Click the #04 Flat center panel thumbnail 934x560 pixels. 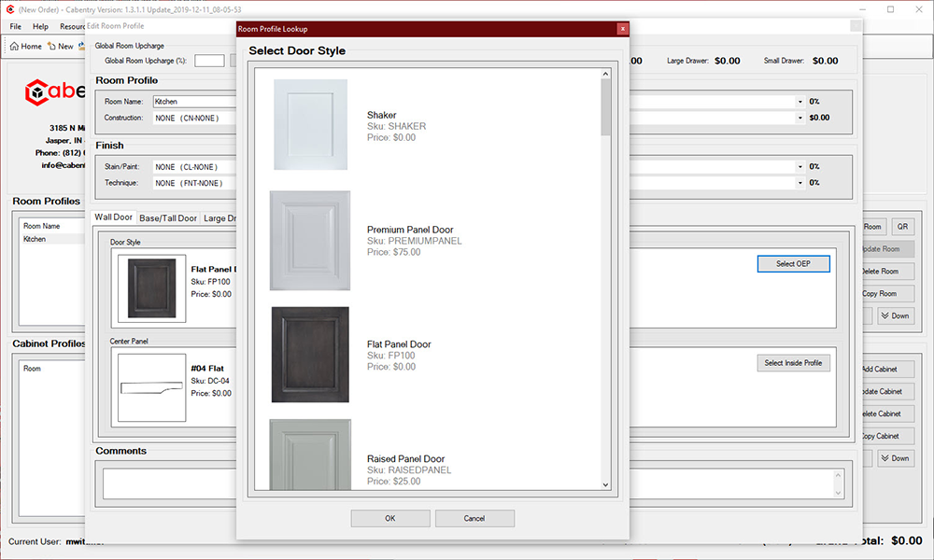click(152, 388)
